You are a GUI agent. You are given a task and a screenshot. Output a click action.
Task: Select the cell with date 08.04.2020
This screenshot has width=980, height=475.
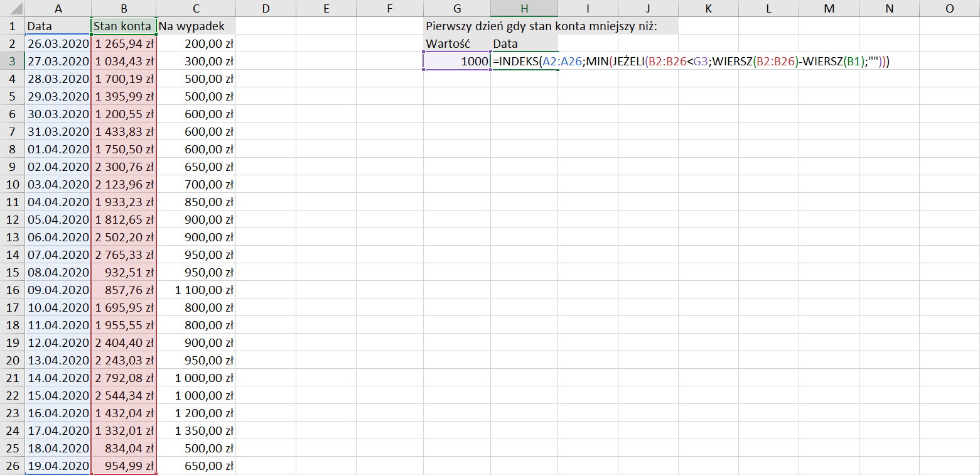[x=58, y=273]
